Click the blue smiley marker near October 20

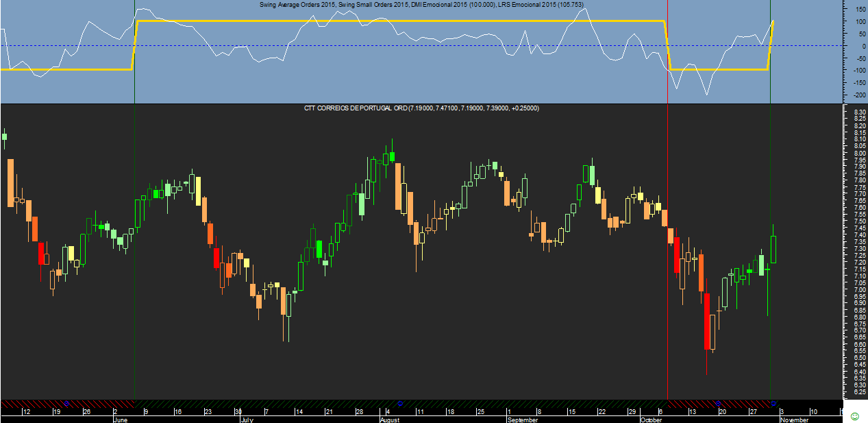718,403
